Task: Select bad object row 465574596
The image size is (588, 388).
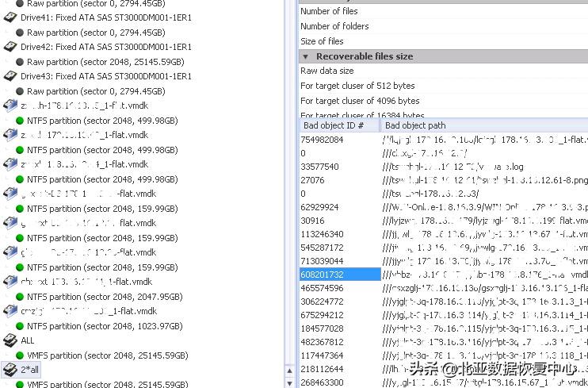Action: (322, 287)
